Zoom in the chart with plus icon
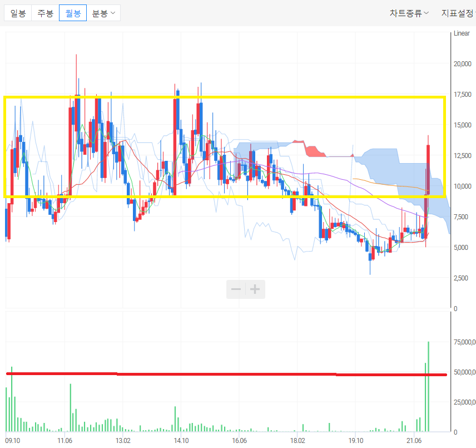The width and height of the screenshot is (476, 448). 255,289
